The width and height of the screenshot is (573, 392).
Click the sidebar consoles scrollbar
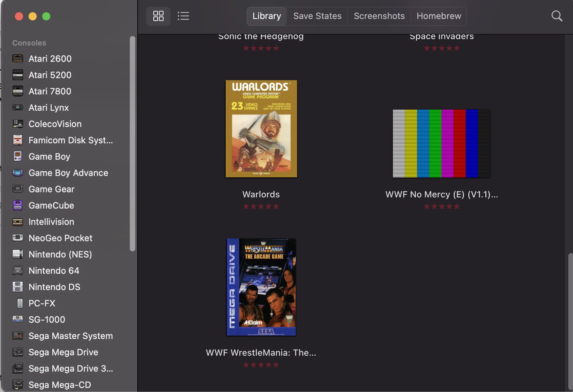tap(133, 143)
